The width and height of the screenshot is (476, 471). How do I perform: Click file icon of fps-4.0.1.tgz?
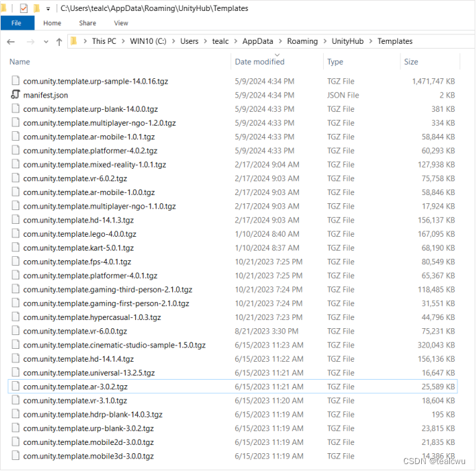tap(16, 261)
